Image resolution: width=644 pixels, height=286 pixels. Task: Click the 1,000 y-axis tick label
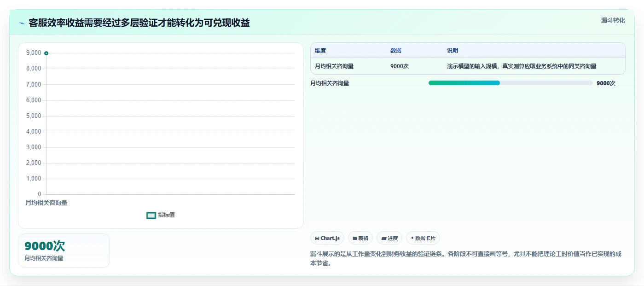point(34,179)
